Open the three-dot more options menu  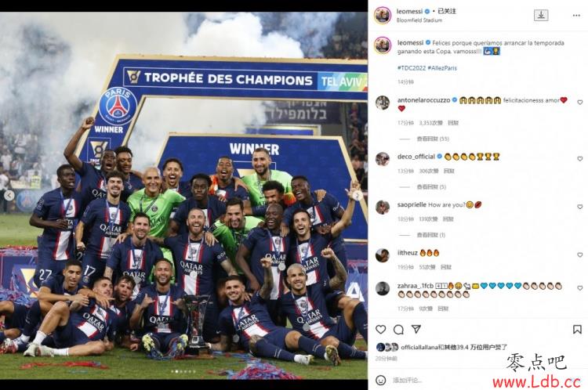point(576,16)
